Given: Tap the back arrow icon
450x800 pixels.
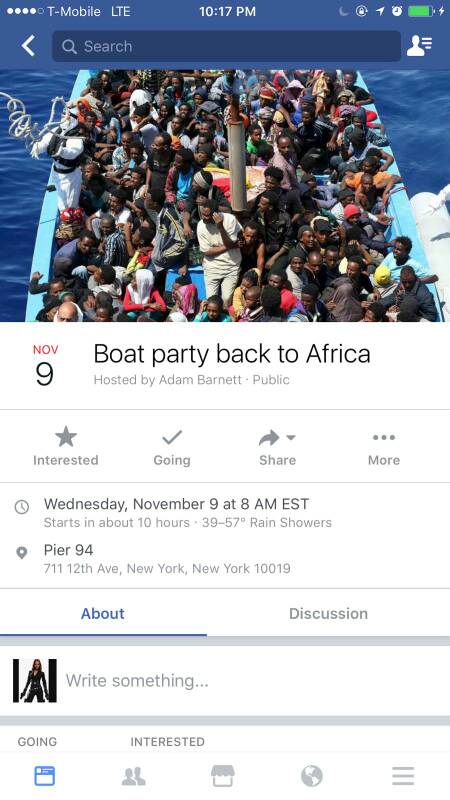Looking at the screenshot, I should [28, 46].
